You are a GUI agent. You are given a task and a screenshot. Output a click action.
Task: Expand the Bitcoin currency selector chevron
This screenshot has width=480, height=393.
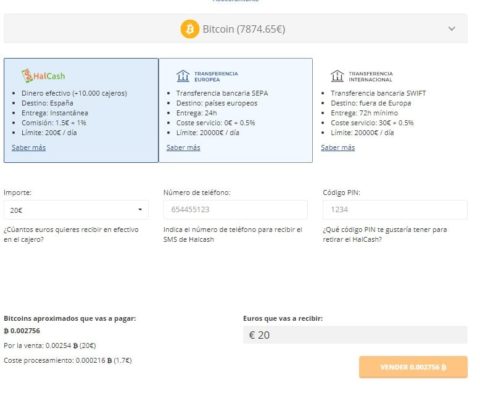coord(452,29)
